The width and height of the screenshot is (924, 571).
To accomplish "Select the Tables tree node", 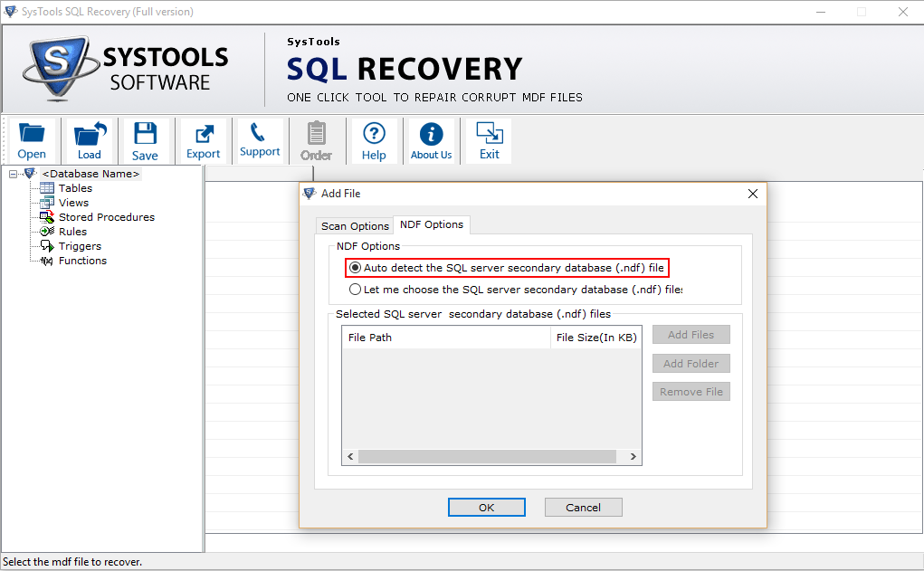I will click(75, 188).
